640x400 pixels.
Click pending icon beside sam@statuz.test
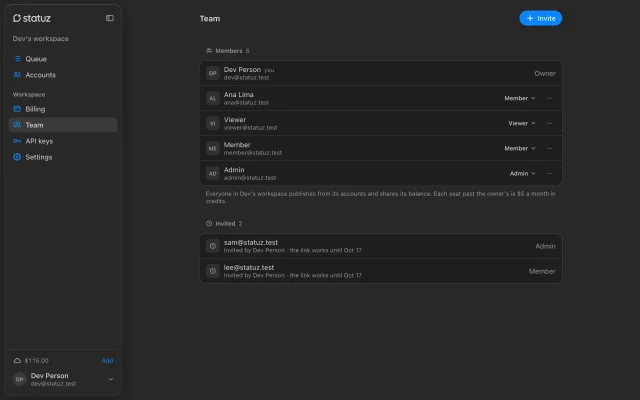pyautogui.click(x=213, y=246)
